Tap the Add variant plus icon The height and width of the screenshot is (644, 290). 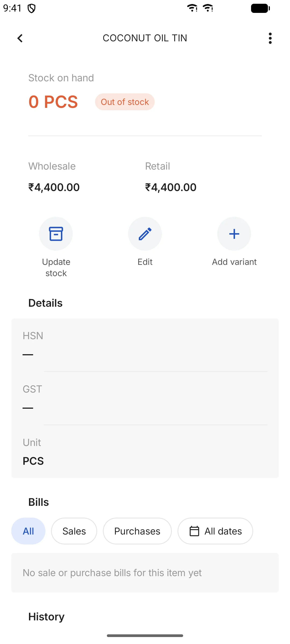click(x=234, y=234)
